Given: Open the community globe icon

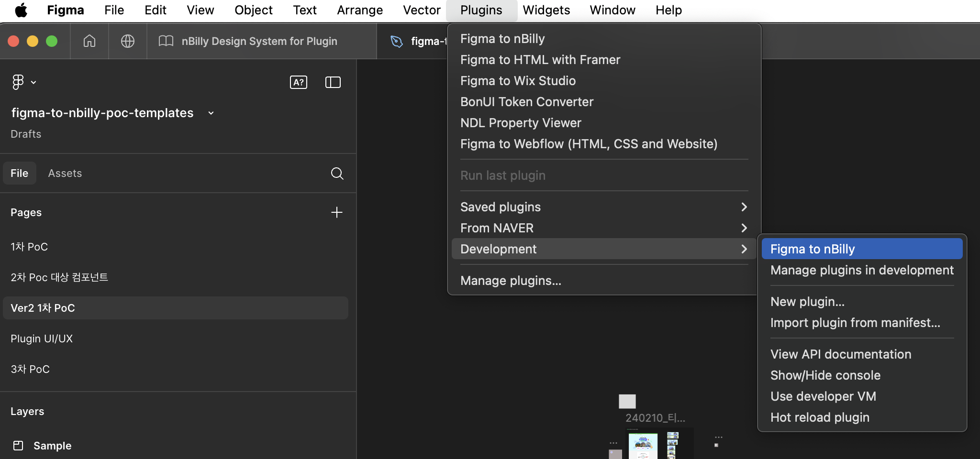Looking at the screenshot, I should [x=127, y=41].
